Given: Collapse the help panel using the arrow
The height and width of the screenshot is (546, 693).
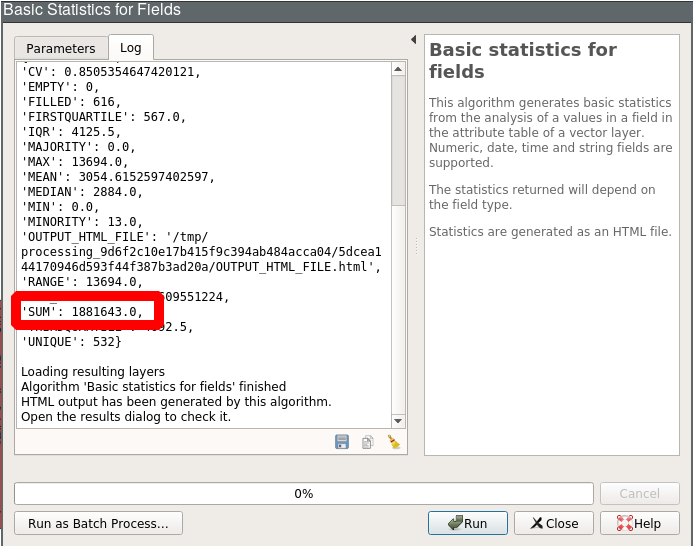Looking at the screenshot, I should coord(414,40).
